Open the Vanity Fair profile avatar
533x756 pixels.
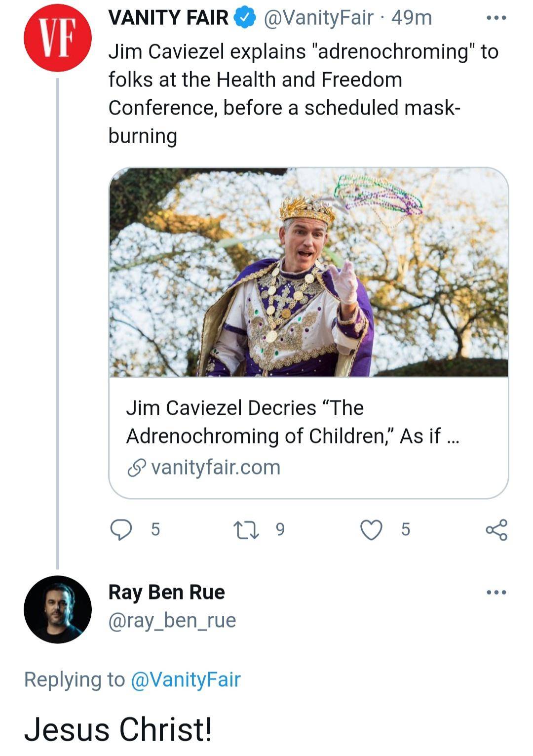coord(57,39)
